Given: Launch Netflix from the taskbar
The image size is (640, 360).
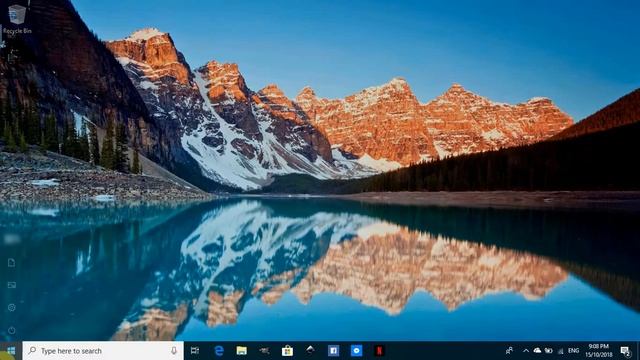Looking at the screenshot, I should click(x=379, y=351).
